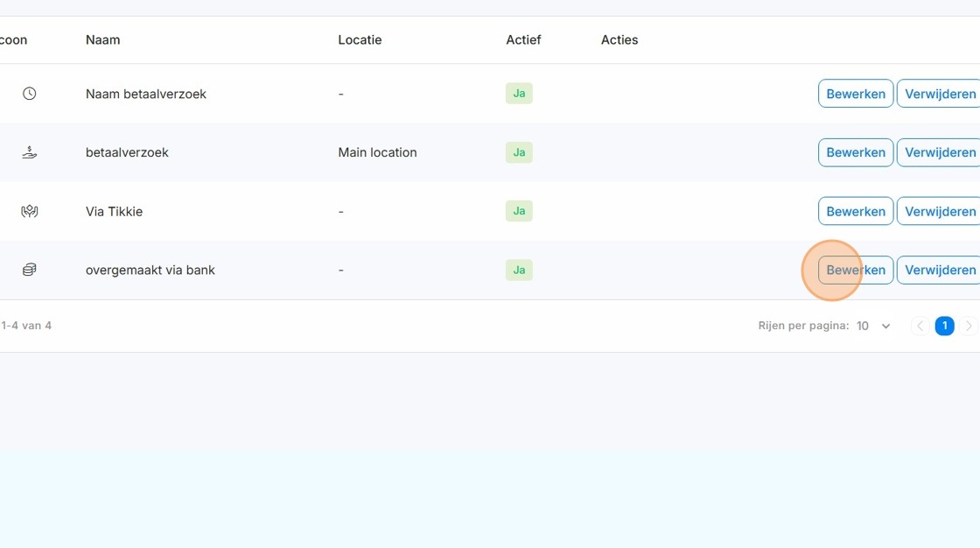Click the coins icon for overgemaakt via bank

pos(30,270)
